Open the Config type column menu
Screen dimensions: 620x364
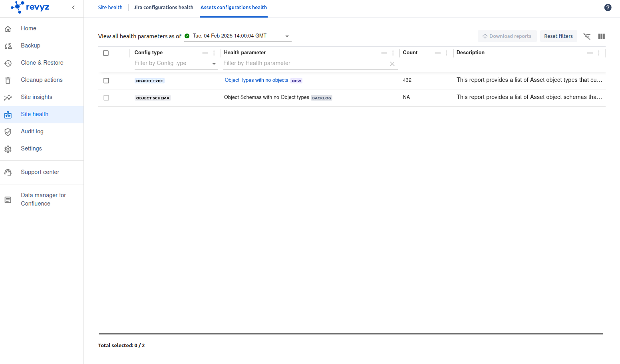[x=214, y=53]
